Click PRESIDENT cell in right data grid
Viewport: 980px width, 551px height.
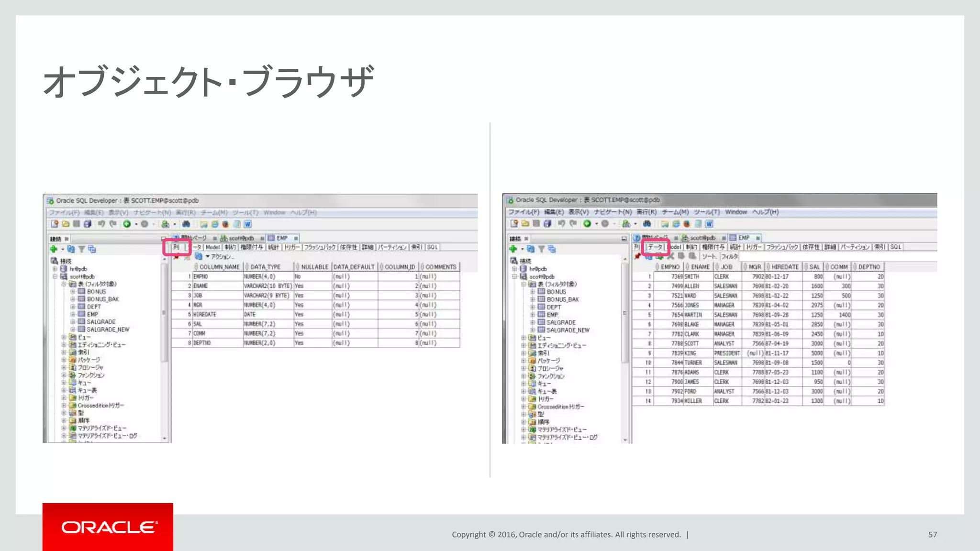coord(727,353)
